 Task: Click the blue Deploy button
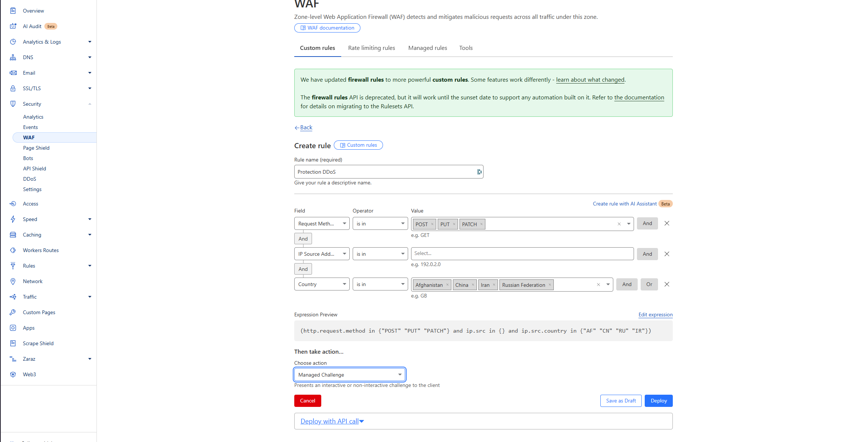(x=658, y=401)
